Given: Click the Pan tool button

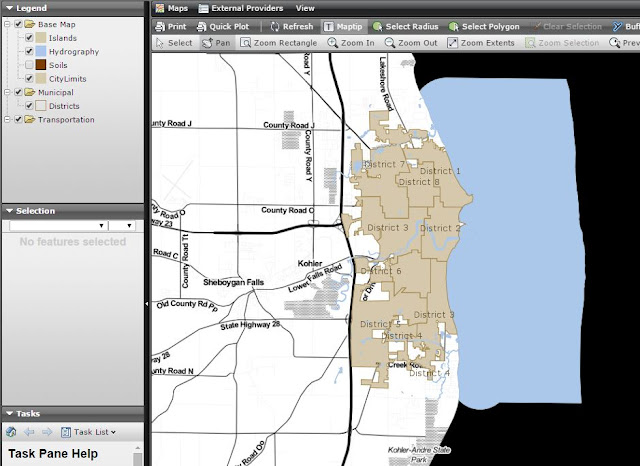Looking at the screenshot, I should point(217,43).
